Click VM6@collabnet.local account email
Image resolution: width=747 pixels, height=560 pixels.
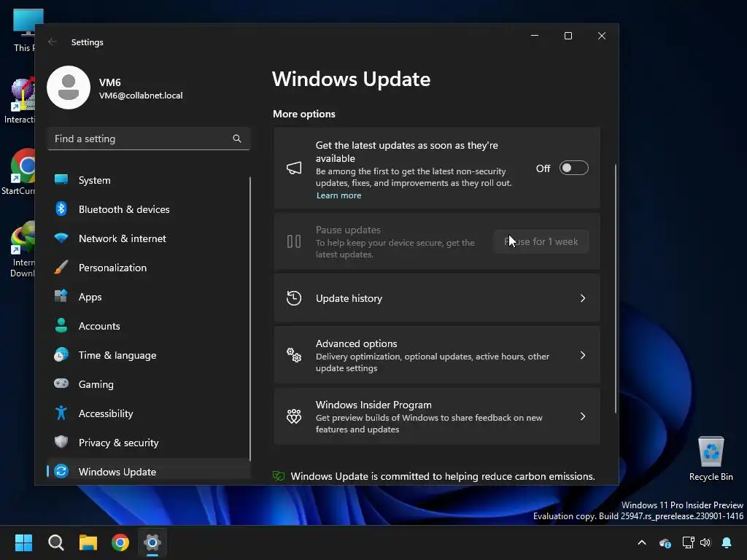click(x=141, y=96)
